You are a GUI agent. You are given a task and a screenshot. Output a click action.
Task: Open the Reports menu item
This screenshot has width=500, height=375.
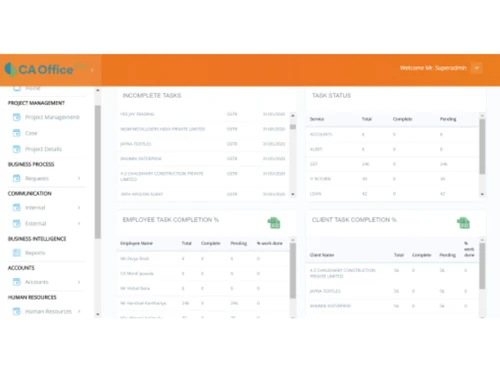pyautogui.click(x=35, y=253)
